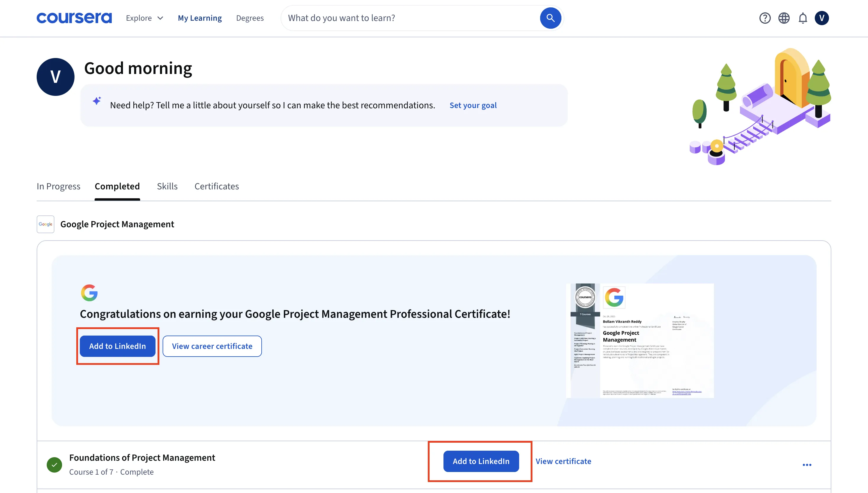Add Foundations of Project Management to LinkedIn
The image size is (868, 493).
[x=481, y=461]
